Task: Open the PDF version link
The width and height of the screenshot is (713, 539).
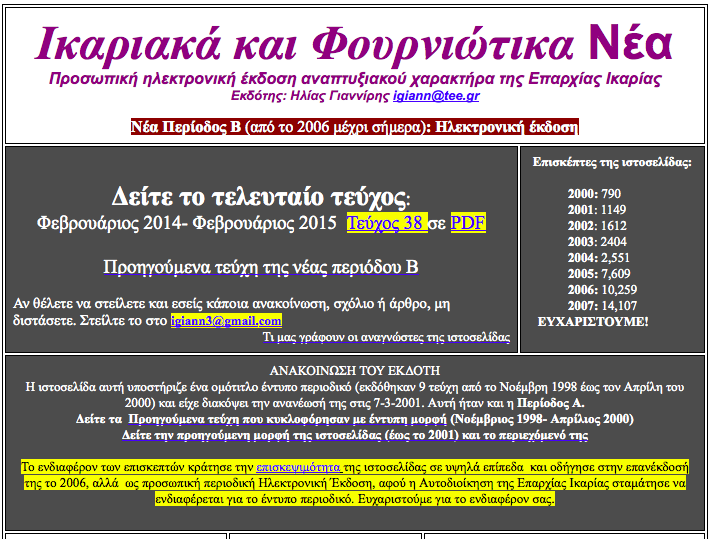Action: click(x=468, y=223)
